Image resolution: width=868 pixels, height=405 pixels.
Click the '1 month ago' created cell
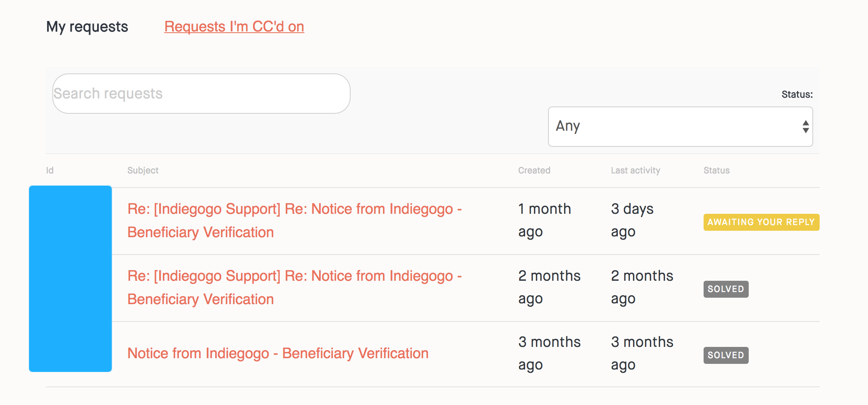pyautogui.click(x=544, y=221)
